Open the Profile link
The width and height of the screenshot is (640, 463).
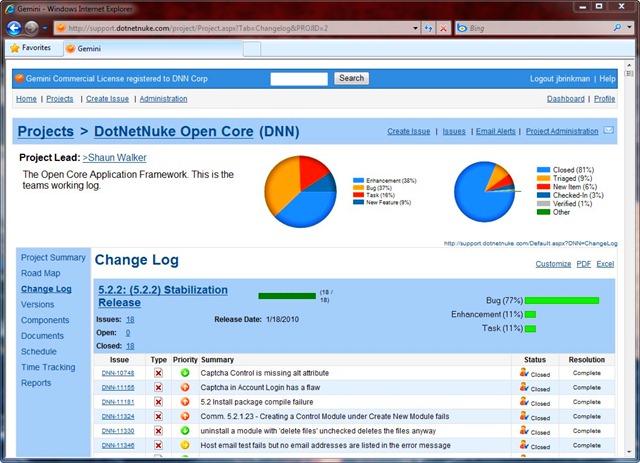[x=604, y=99]
